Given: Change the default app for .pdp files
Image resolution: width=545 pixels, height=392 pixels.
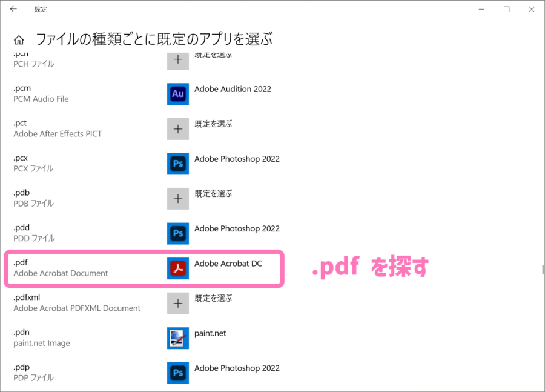Looking at the screenshot, I should [x=236, y=368].
